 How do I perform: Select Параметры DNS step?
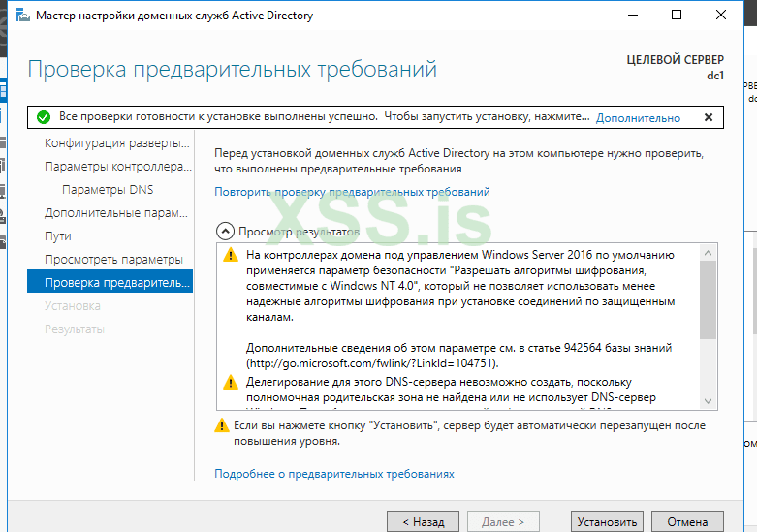(x=108, y=189)
